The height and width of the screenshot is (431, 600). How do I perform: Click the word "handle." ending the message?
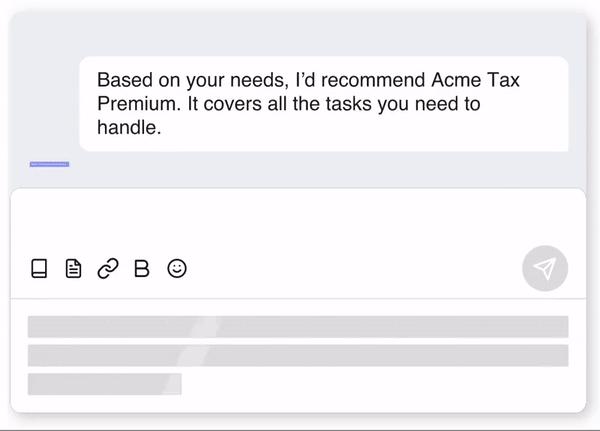click(x=129, y=127)
